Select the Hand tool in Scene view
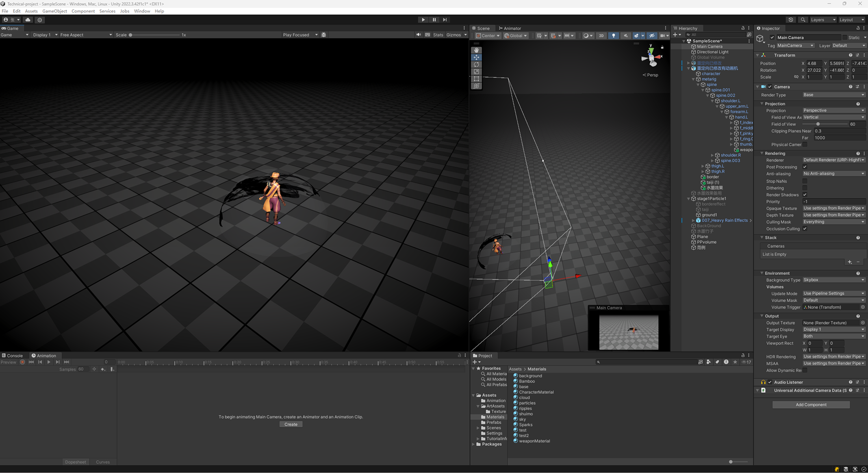Screen dimensions: 868x473 (x=476, y=50)
